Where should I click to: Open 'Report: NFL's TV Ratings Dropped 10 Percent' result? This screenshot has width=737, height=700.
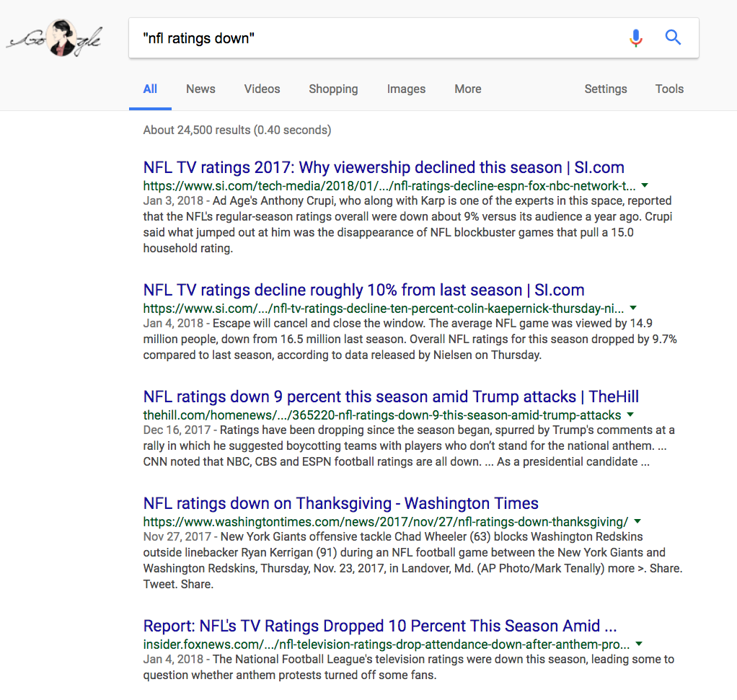(x=380, y=626)
